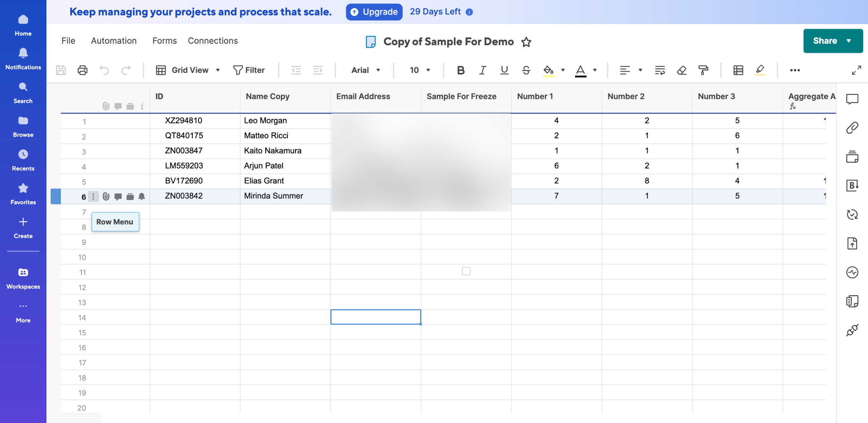
Task: Click the Format Painter icon
Action: click(703, 70)
